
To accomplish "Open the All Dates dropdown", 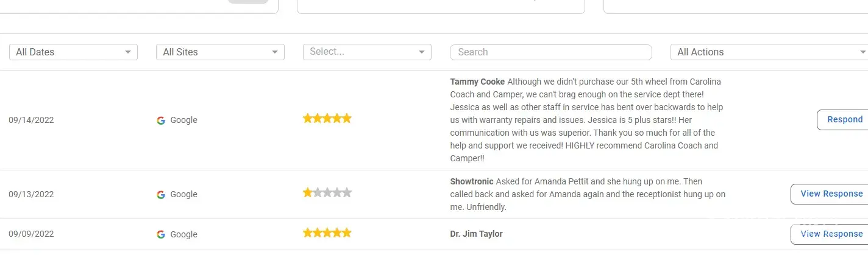I will point(73,52).
